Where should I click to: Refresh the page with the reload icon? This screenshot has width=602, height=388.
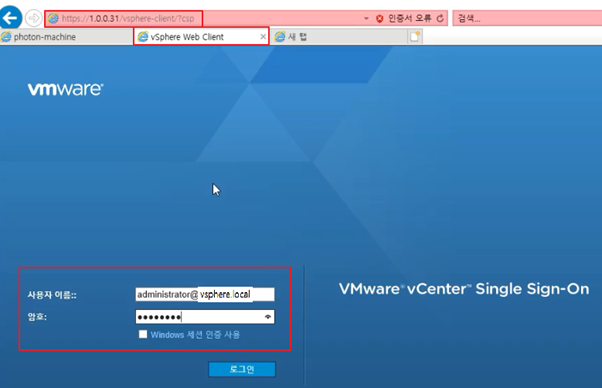[x=440, y=18]
